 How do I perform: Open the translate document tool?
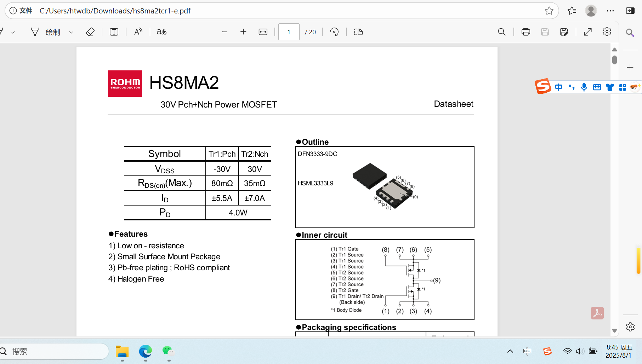tap(162, 32)
